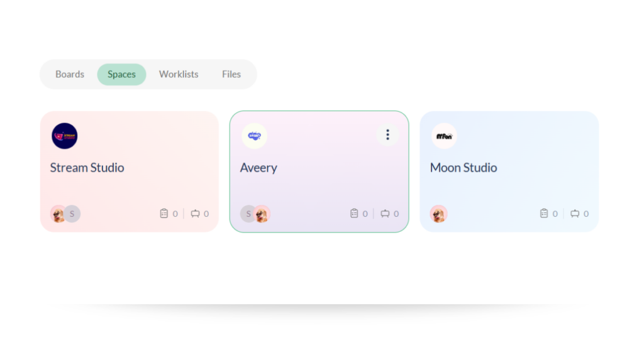Click the Aveery space logo icon
The height and width of the screenshot is (338, 644).
(255, 136)
